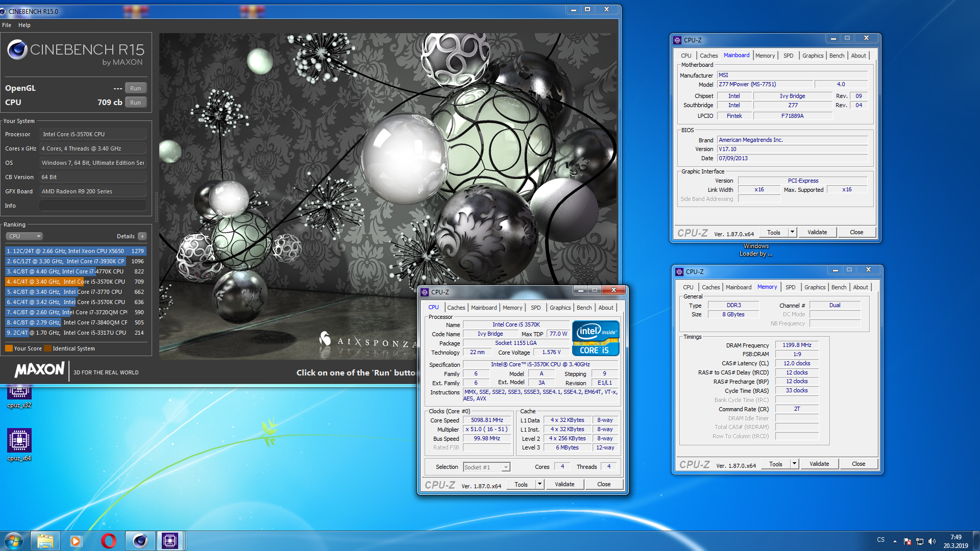Click the empty Info input field
980x551 pixels.
click(x=93, y=206)
